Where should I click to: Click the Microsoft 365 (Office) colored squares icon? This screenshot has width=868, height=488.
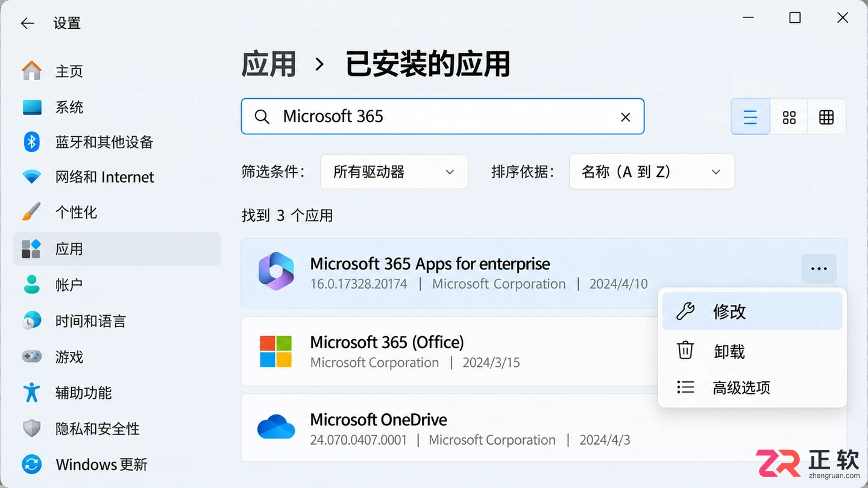coord(276,351)
